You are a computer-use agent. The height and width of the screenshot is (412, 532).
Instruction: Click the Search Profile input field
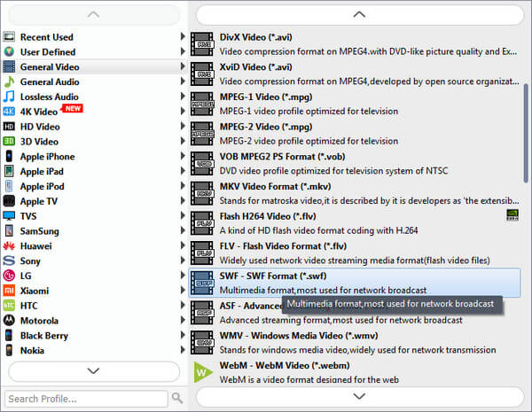point(85,398)
